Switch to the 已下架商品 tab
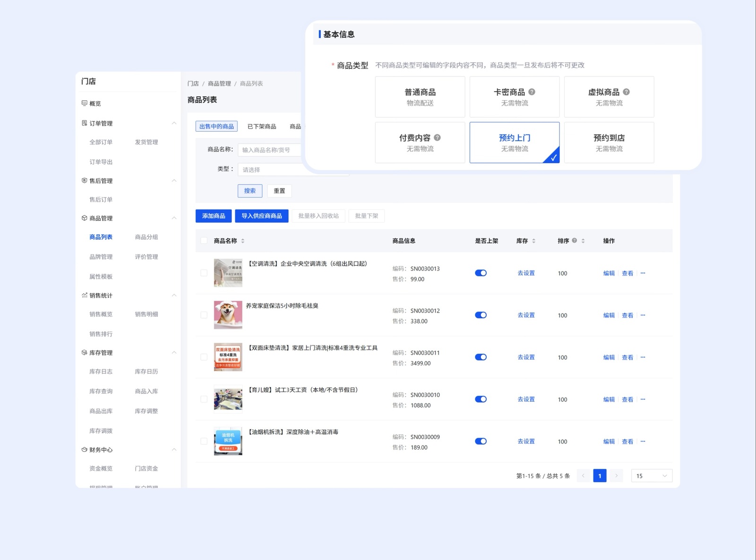This screenshot has width=756, height=560. click(x=262, y=127)
